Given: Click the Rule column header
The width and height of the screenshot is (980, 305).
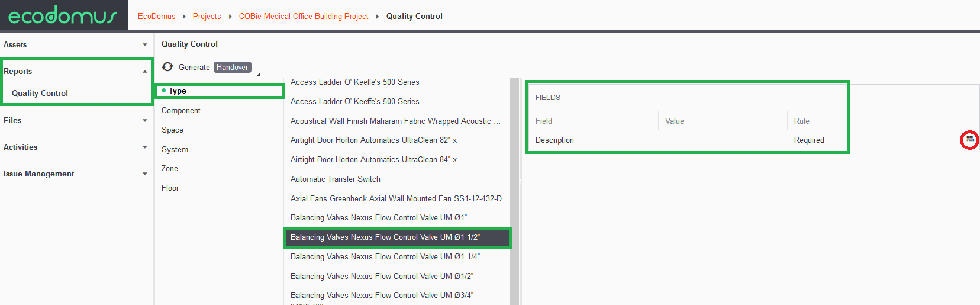Looking at the screenshot, I should point(801,121).
